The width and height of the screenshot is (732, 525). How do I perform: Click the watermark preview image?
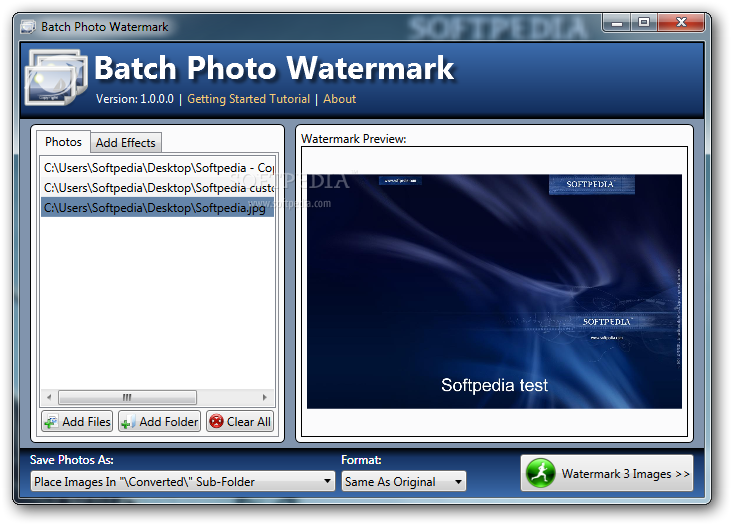point(494,292)
